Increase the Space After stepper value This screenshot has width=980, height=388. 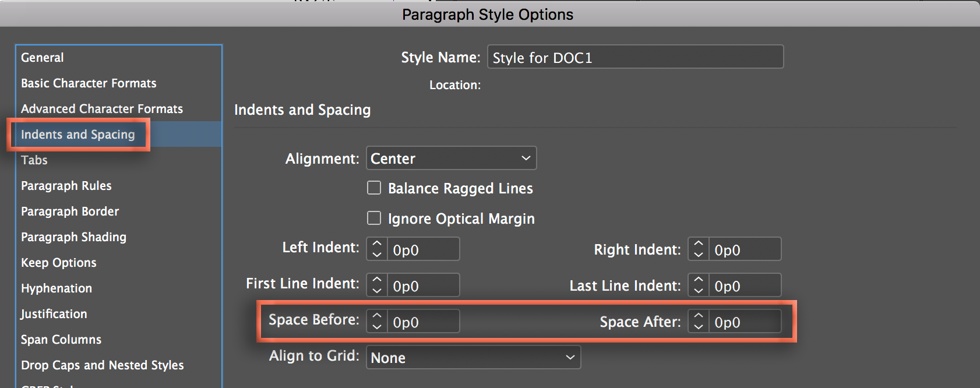coord(699,316)
